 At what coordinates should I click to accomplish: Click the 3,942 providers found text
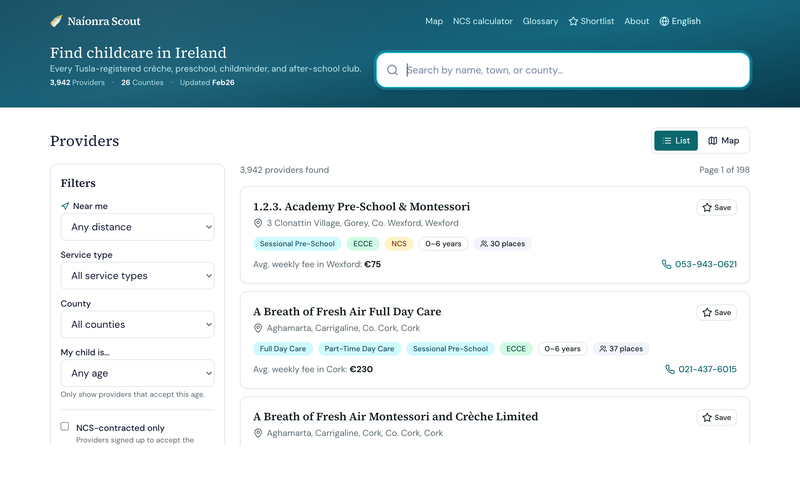pos(284,170)
